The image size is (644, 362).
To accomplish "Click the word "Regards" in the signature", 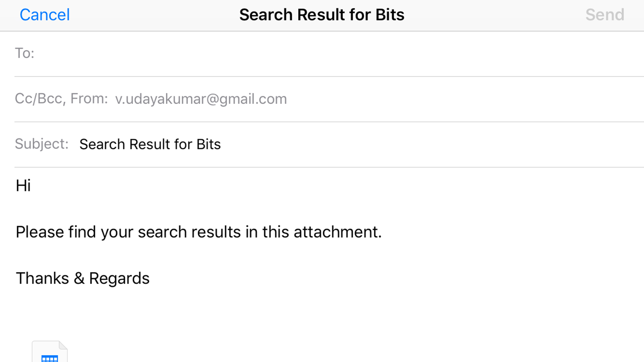I will point(119,278).
